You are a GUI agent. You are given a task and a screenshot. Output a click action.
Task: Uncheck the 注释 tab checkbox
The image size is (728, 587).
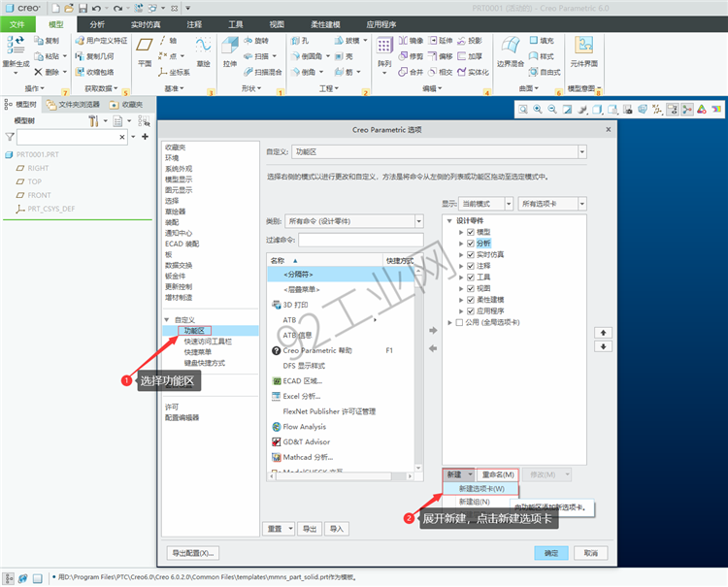(x=471, y=266)
